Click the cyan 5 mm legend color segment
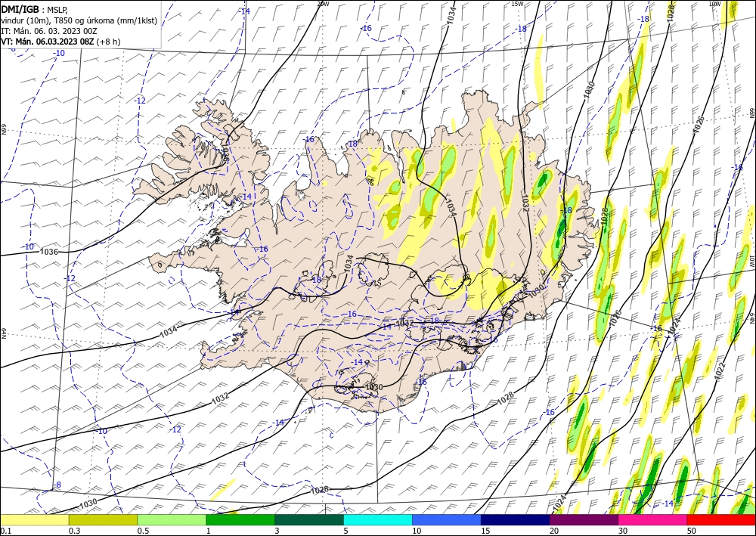This screenshot has height=536, width=756. click(378, 520)
